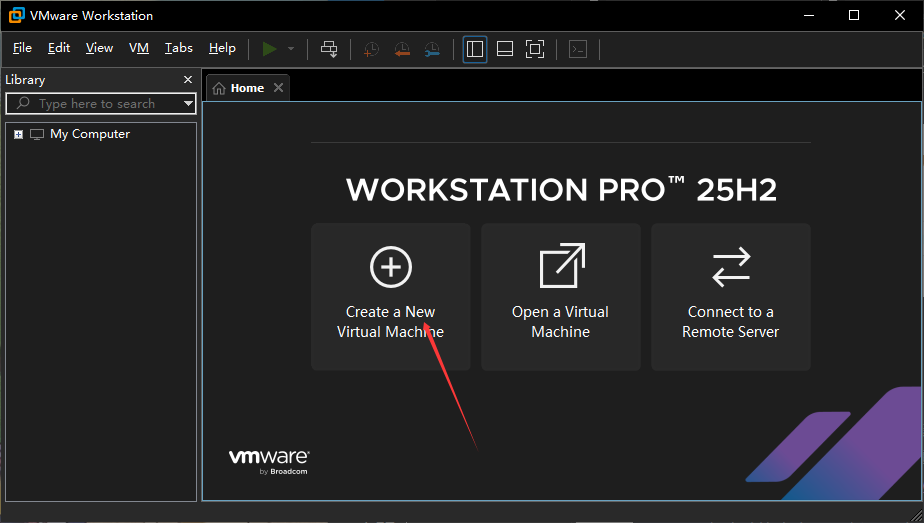Close the Home tab

coord(279,88)
